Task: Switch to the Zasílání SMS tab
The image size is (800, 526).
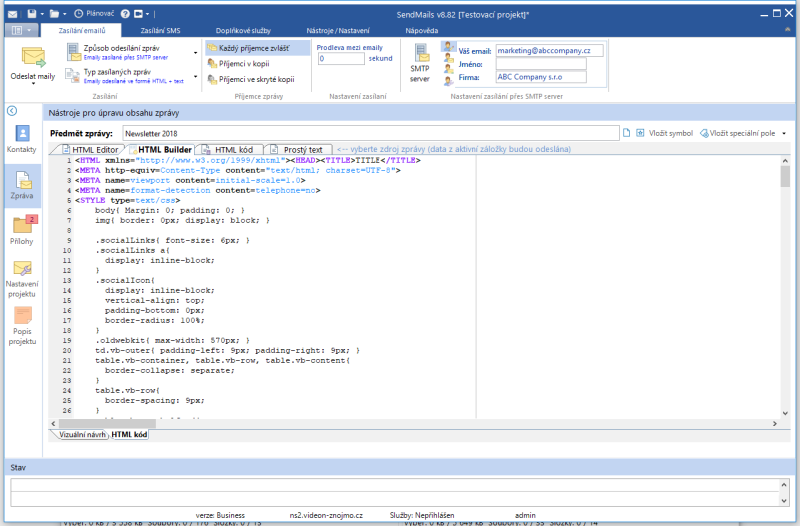Action: tap(158, 32)
